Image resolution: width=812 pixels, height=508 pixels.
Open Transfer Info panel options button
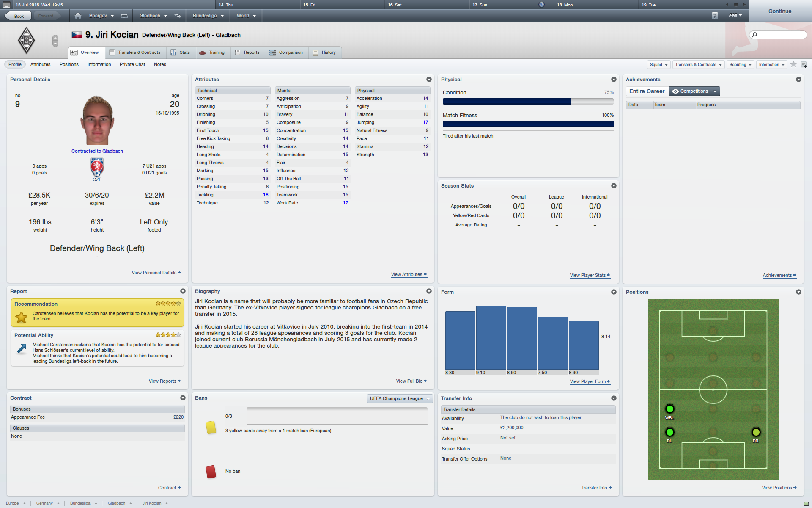[x=614, y=398]
